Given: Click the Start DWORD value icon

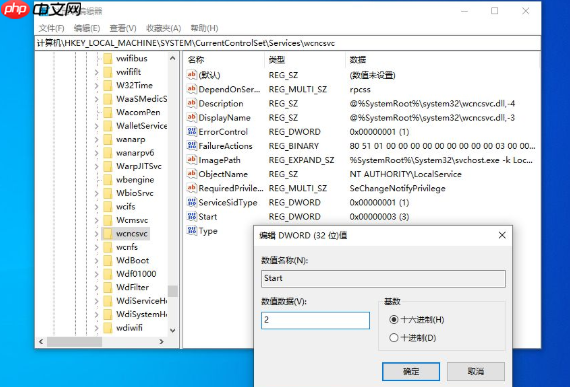Looking at the screenshot, I should (192, 217).
